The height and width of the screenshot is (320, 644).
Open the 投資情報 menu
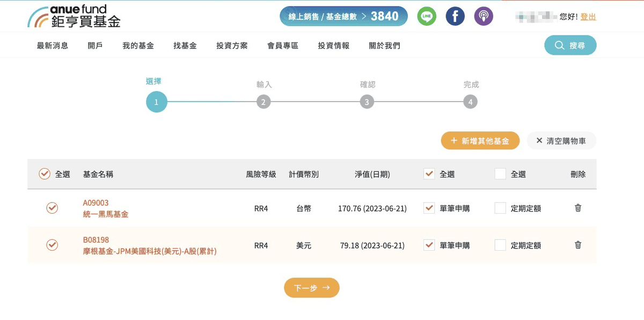pos(333,46)
